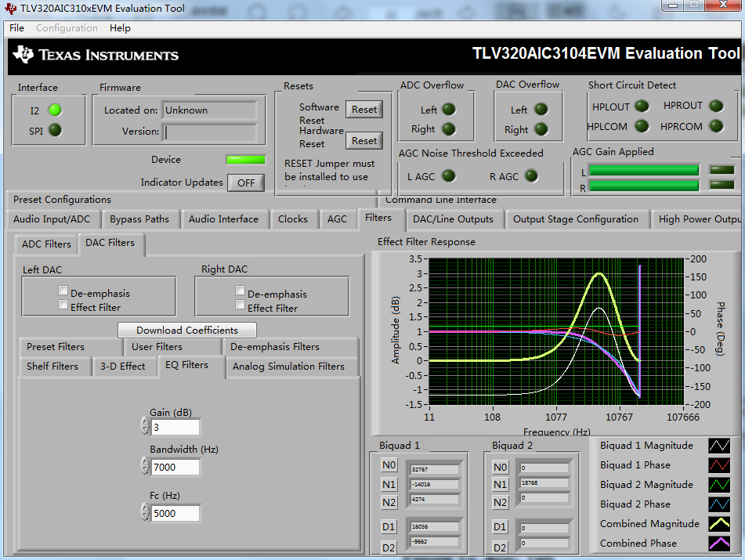Click Firmware Version field
745x560 pixels.
pyautogui.click(x=211, y=132)
